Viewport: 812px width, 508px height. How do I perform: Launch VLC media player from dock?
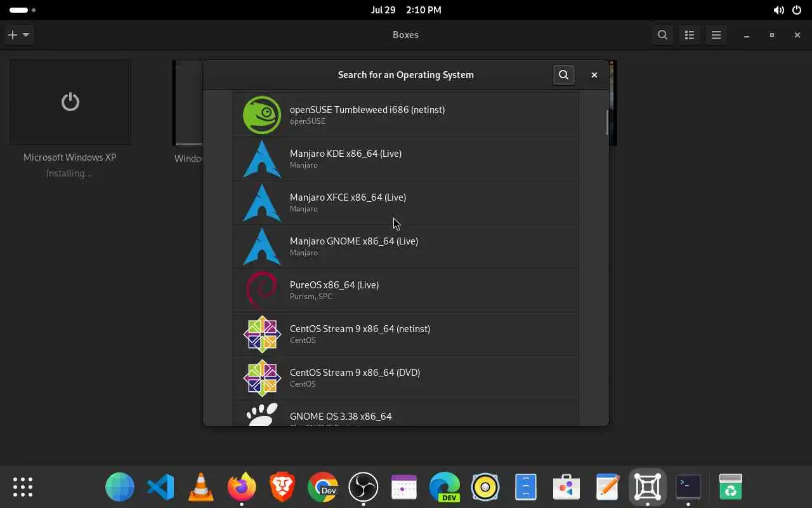tap(201, 487)
